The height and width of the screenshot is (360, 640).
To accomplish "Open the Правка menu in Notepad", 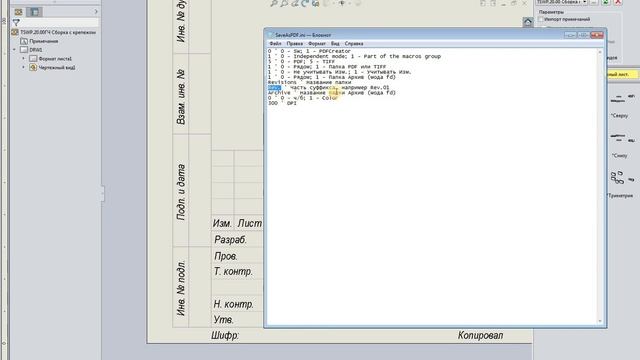I will (x=294, y=44).
